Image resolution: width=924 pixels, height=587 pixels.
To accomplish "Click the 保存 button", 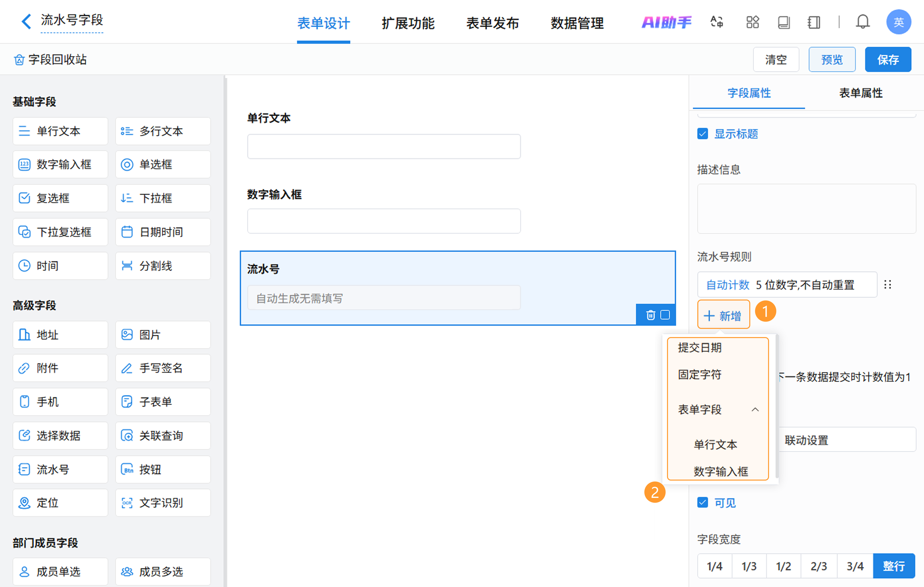I will (x=888, y=59).
